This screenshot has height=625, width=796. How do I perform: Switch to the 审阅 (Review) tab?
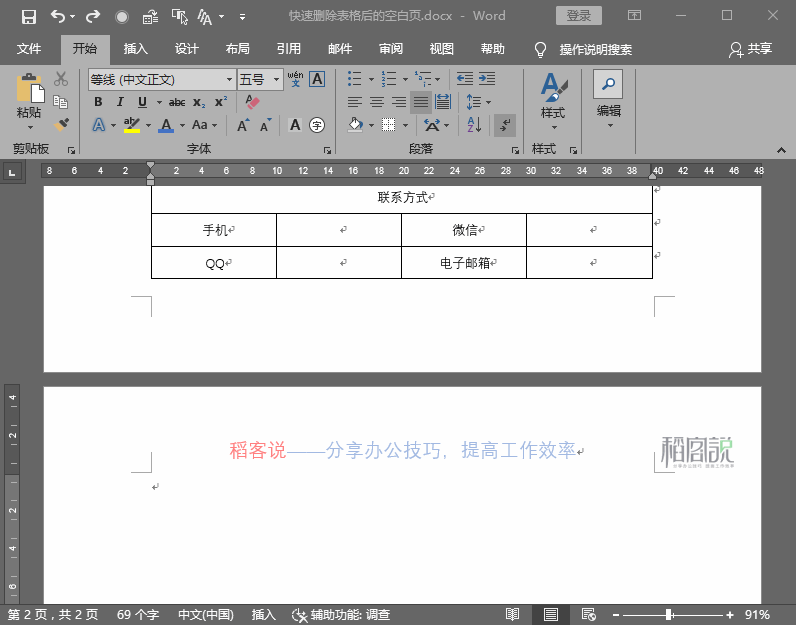pos(391,49)
